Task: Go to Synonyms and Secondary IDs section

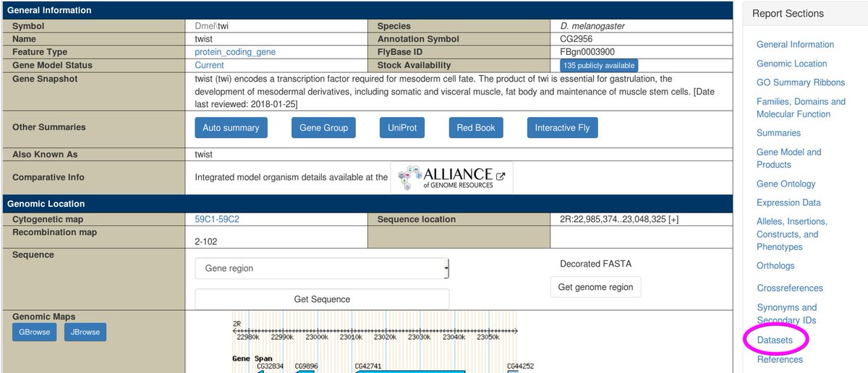Action: point(787,314)
